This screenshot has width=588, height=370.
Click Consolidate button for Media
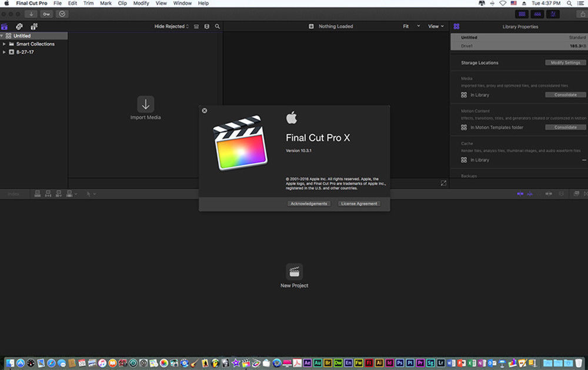[x=566, y=95]
